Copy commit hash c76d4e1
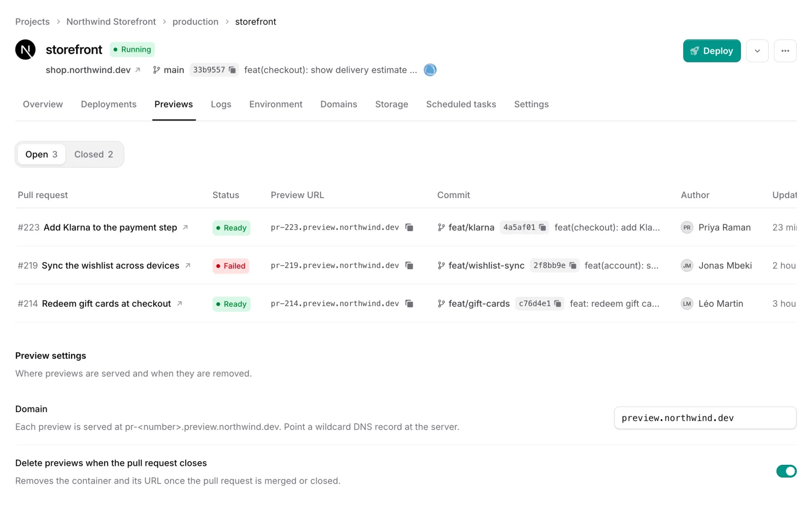The height and width of the screenshot is (508, 812). click(558, 304)
